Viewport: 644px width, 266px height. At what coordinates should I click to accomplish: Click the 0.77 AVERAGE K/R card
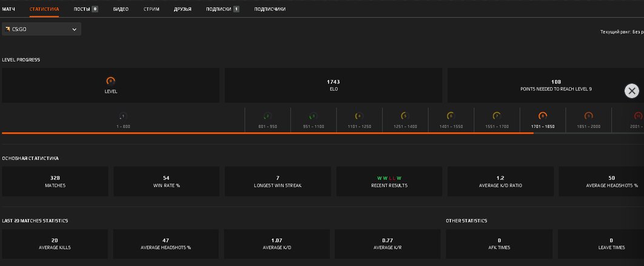[x=387, y=244]
